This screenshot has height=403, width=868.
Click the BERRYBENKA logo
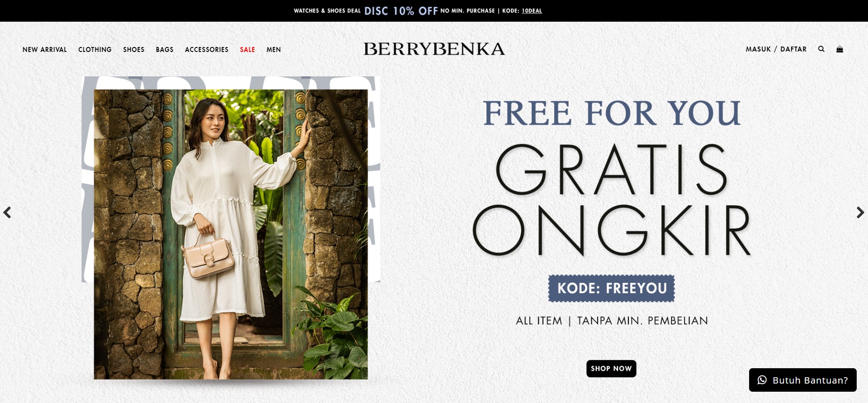(x=434, y=49)
